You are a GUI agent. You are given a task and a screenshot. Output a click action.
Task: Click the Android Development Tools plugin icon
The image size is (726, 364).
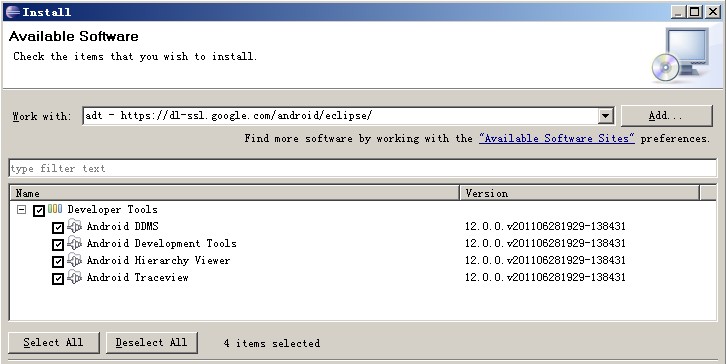(x=75, y=243)
